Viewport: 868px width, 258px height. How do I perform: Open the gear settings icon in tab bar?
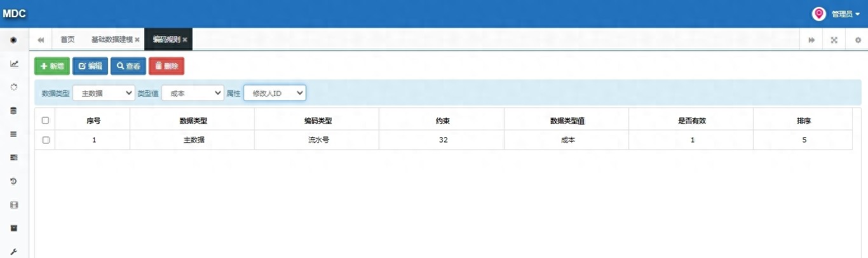tap(857, 39)
